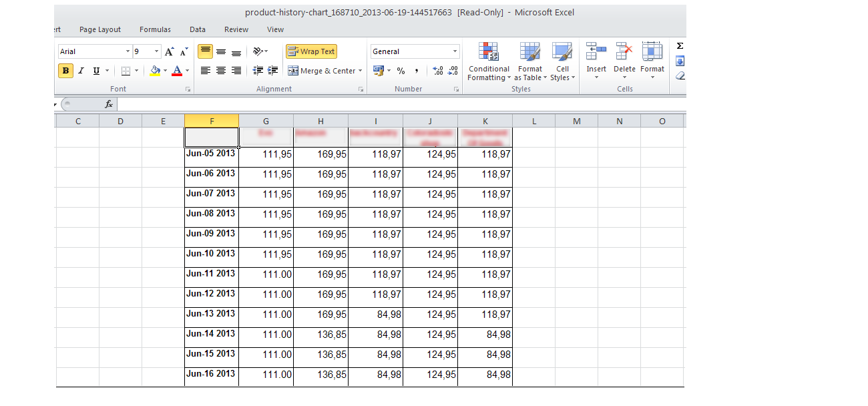
Task: Select column G header
Action: [266, 121]
